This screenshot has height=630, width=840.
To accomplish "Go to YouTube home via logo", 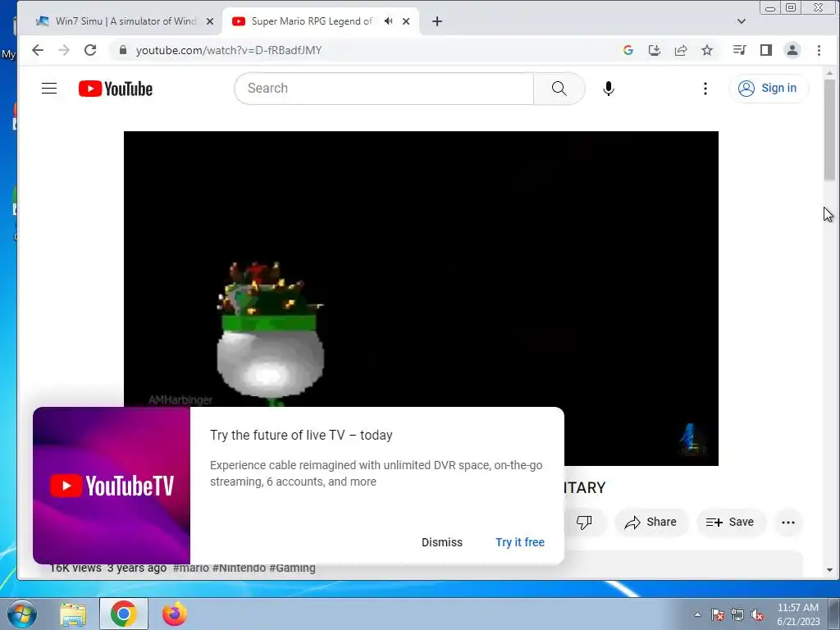I will [x=116, y=89].
